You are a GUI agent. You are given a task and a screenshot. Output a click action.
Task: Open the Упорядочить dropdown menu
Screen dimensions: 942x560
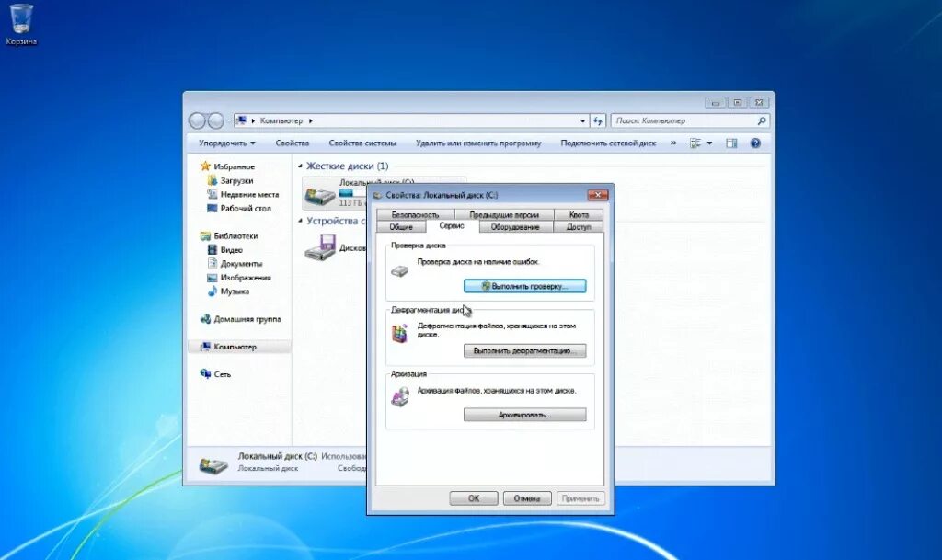tap(227, 143)
